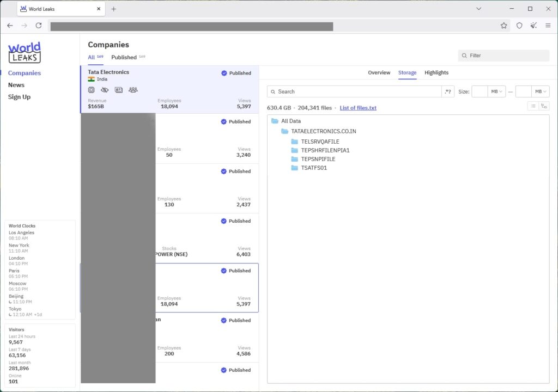
Task: Open the World Leaks logo home link
Action: point(25,52)
